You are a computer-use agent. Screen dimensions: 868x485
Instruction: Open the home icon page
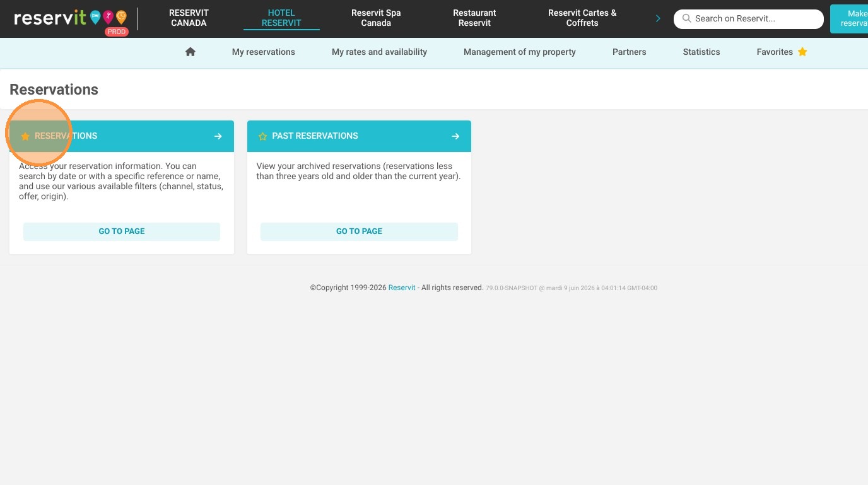pos(191,52)
